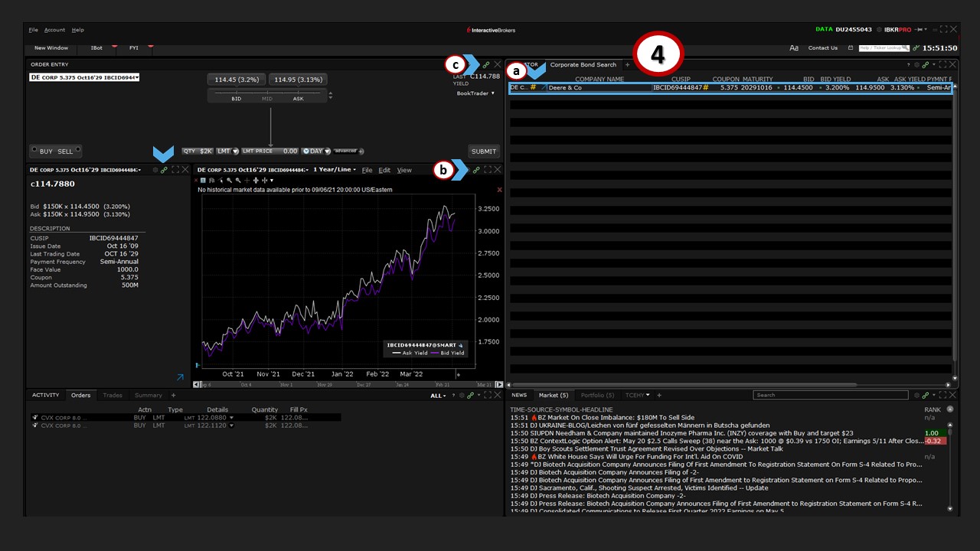Expand the BookTrader dropdown
This screenshot has width=980, height=551.
click(x=475, y=93)
